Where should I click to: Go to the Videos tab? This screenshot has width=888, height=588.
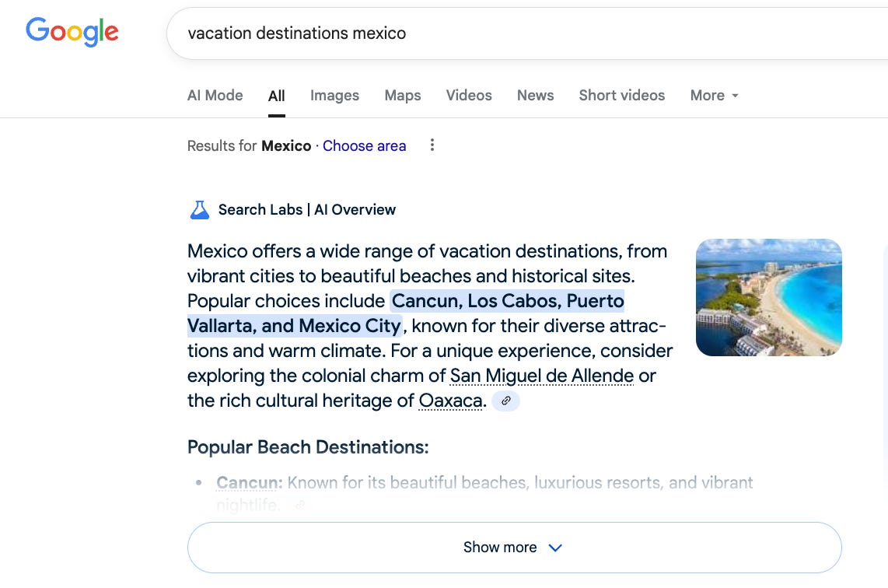pos(469,95)
